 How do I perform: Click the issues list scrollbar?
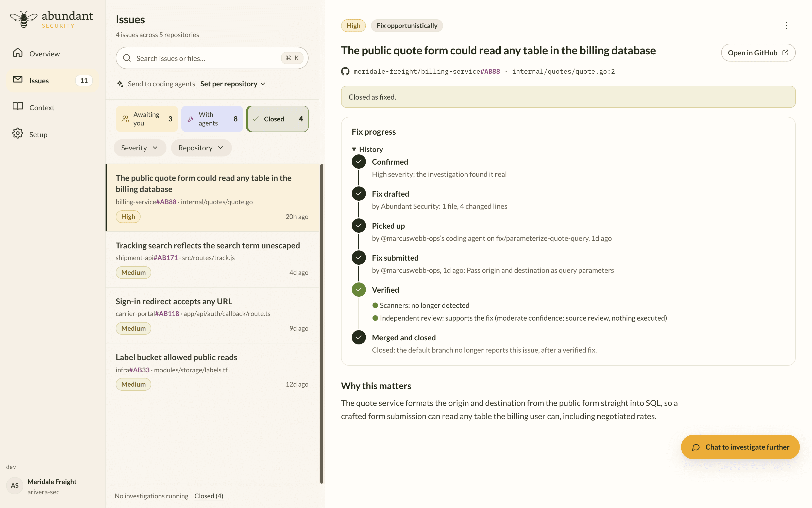coord(322,324)
